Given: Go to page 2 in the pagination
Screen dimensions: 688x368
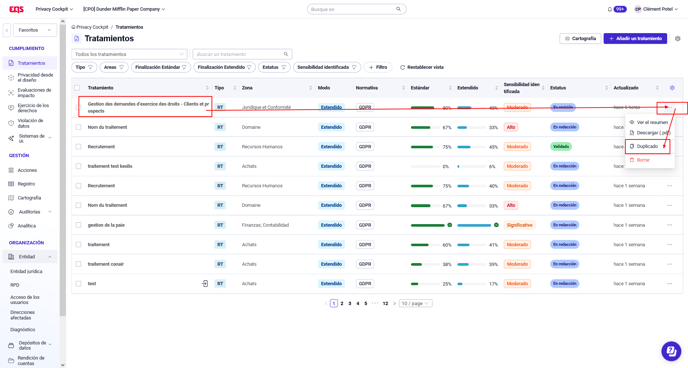Looking at the screenshot, I should 342,304.
